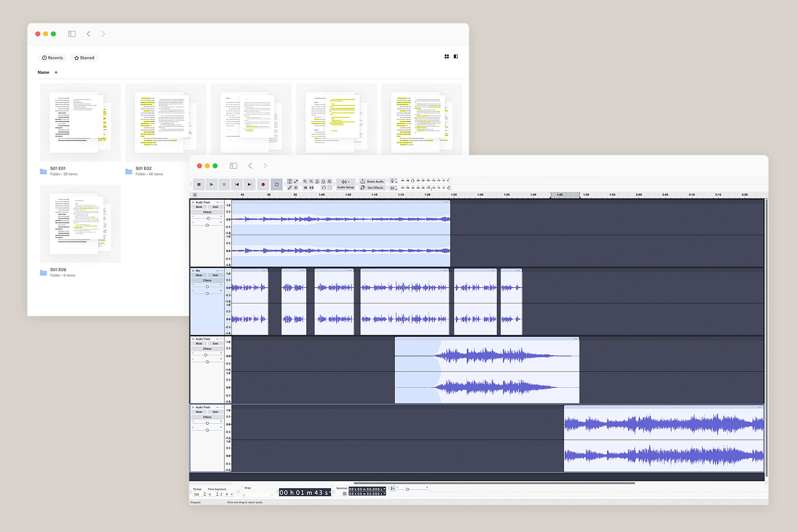Mute the Mix track
This screenshot has height=532, width=798.
click(x=199, y=275)
